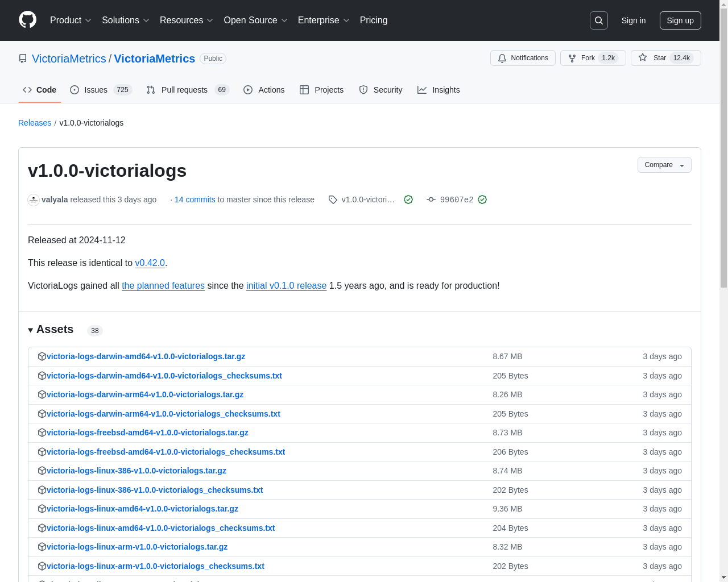
Task: Click the Sign up button
Action: pyautogui.click(x=680, y=20)
